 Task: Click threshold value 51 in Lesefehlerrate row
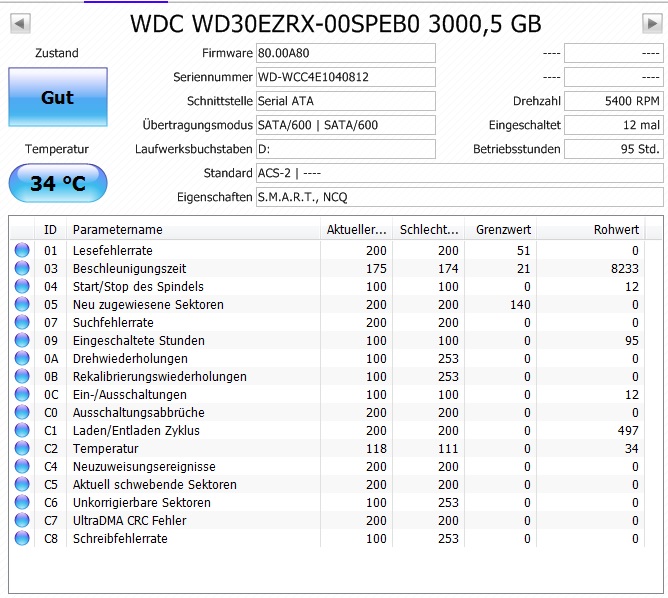[523, 250]
